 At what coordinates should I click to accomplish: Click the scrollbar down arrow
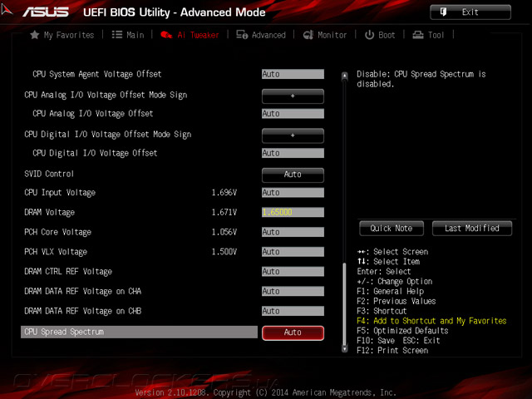tap(345, 348)
